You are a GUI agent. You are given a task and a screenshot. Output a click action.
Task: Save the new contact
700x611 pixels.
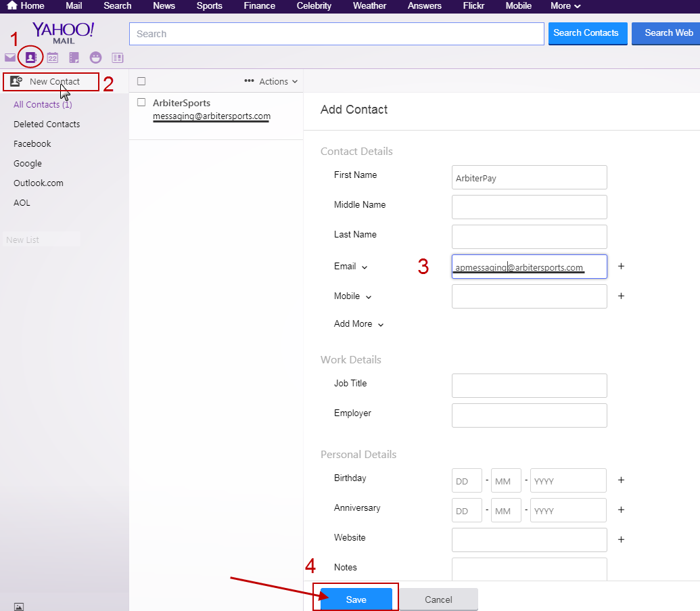(x=356, y=599)
